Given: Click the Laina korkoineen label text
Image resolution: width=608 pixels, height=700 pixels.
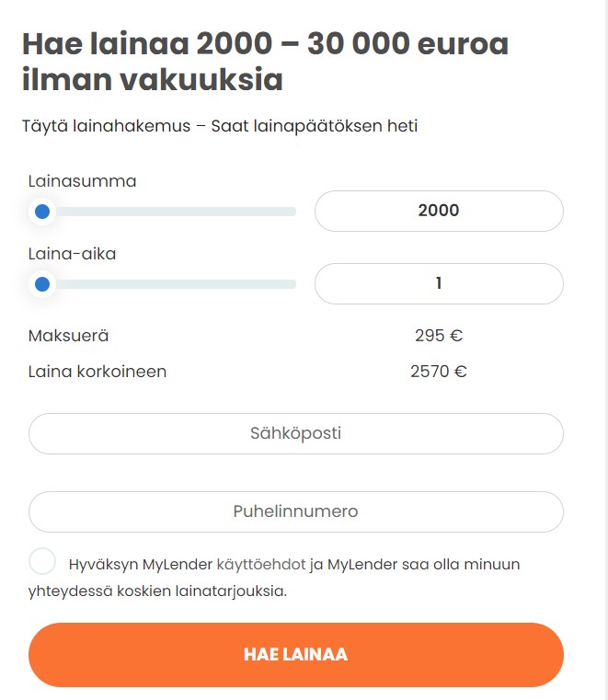Looking at the screenshot, I should click(x=98, y=372).
